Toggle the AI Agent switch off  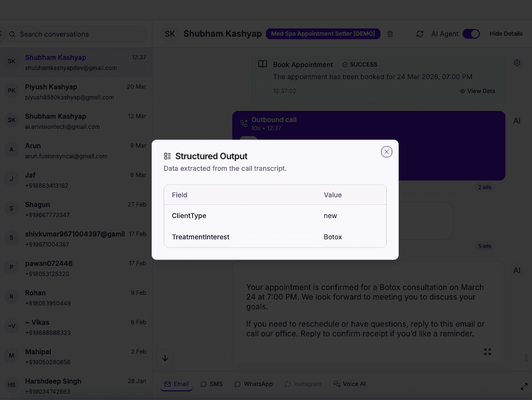click(471, 34)
